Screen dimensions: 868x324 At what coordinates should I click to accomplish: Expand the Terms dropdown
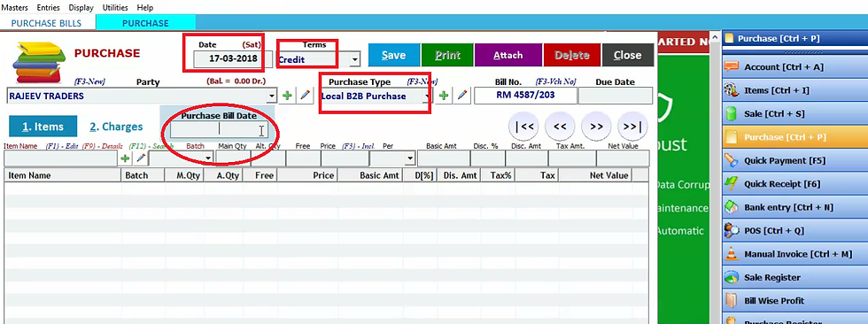click(x=355, y=59)
